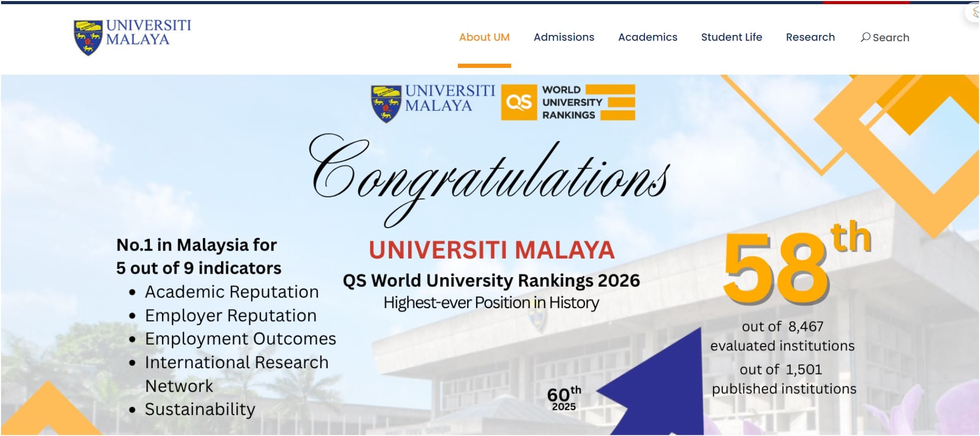Click the World University Rankings badge text
The width and height of the screenshot is (980, 436).
coord(572,102)
